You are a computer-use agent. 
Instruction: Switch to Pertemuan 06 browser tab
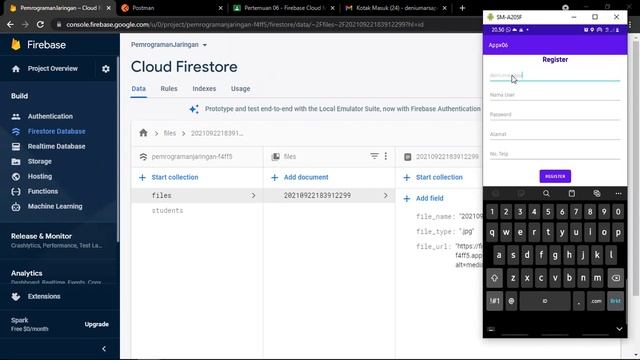[284, 8]
